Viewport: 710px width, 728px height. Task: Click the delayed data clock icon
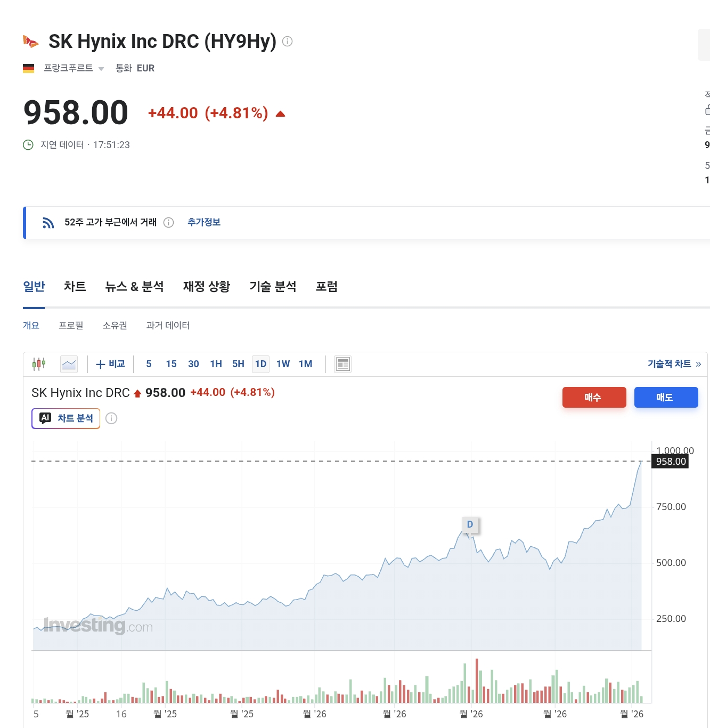[28, 145]
